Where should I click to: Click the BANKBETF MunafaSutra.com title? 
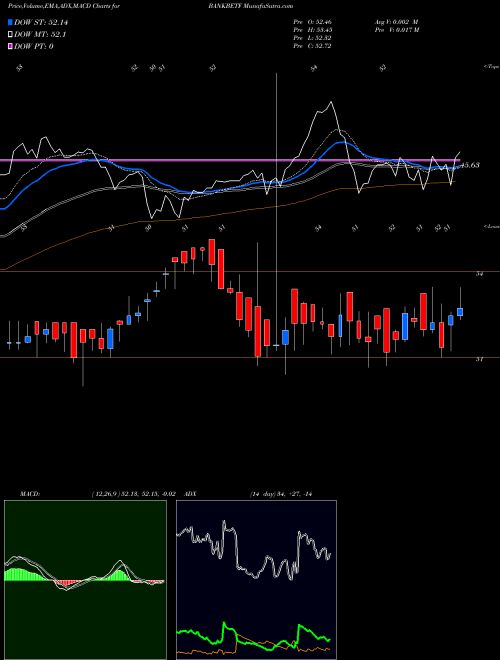pyautogui.click(x=250, y=6)
